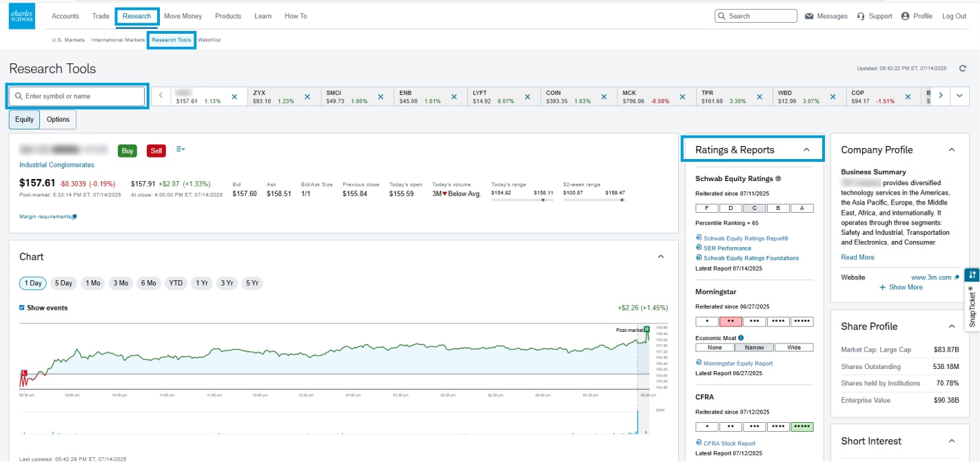Click the L event marker on chart
The image size is (980, 462).
[24, 372]
